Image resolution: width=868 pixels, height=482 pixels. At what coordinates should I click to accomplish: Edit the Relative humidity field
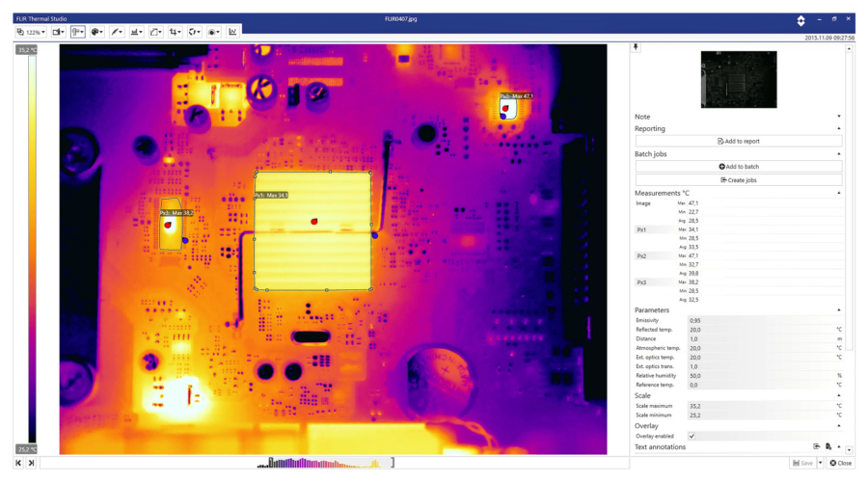(x=761, y=376)
